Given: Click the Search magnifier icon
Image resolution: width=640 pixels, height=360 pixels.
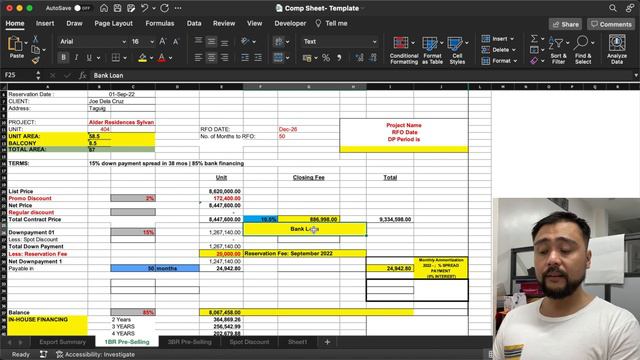Looking at the screenshot, I should [x=613, y=8].
